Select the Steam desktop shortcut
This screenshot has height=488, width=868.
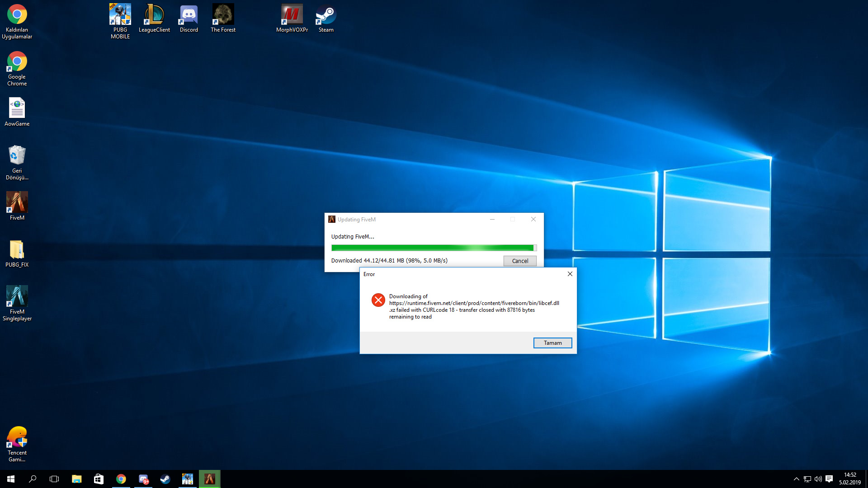326,19
